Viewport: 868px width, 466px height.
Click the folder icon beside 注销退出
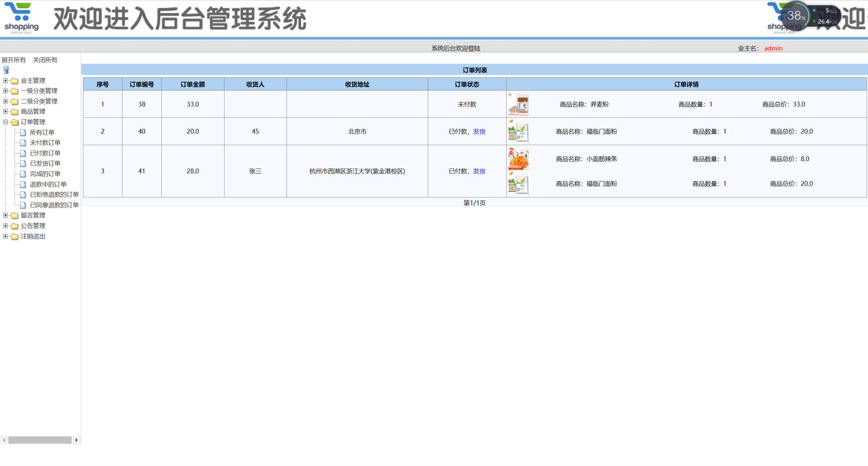click(15, 236)
